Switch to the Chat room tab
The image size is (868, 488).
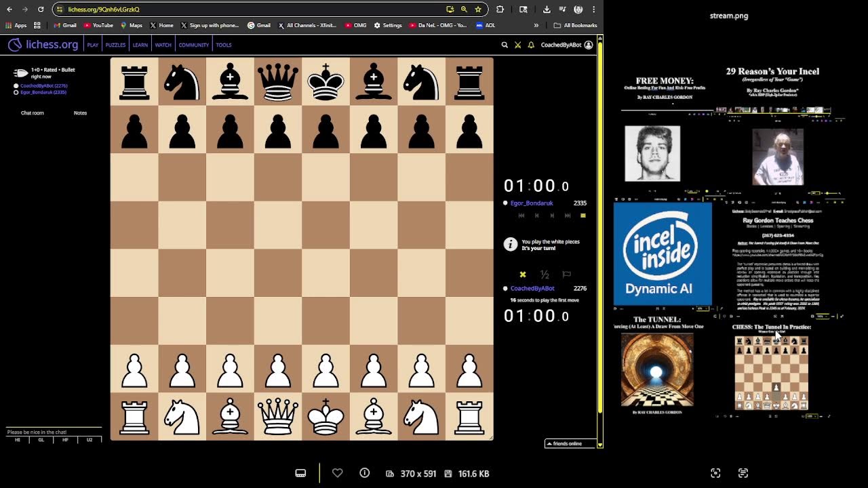pos(32,113)
